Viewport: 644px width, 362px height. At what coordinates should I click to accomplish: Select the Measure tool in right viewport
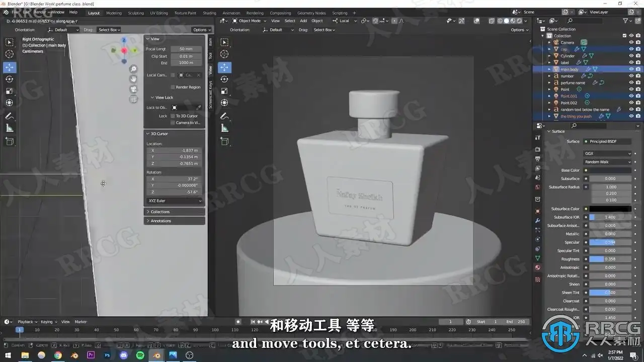click(x=224, y=128)
